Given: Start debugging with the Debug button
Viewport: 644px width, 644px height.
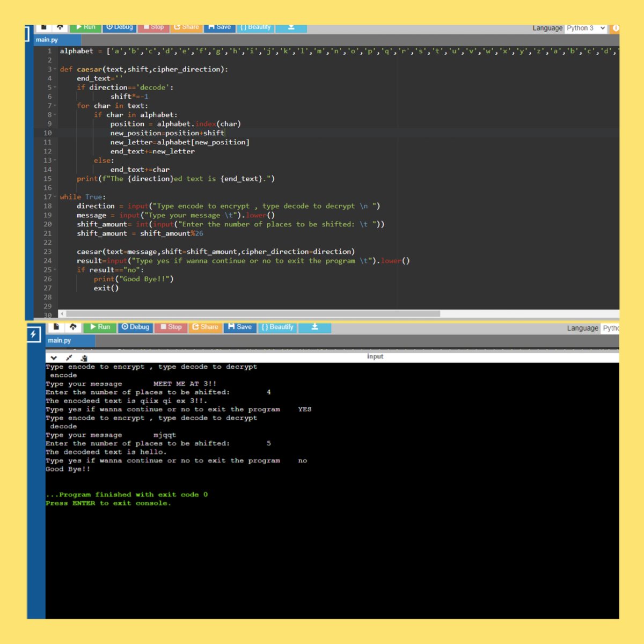Looking at the screenshot, I should (x=119, y=27).
